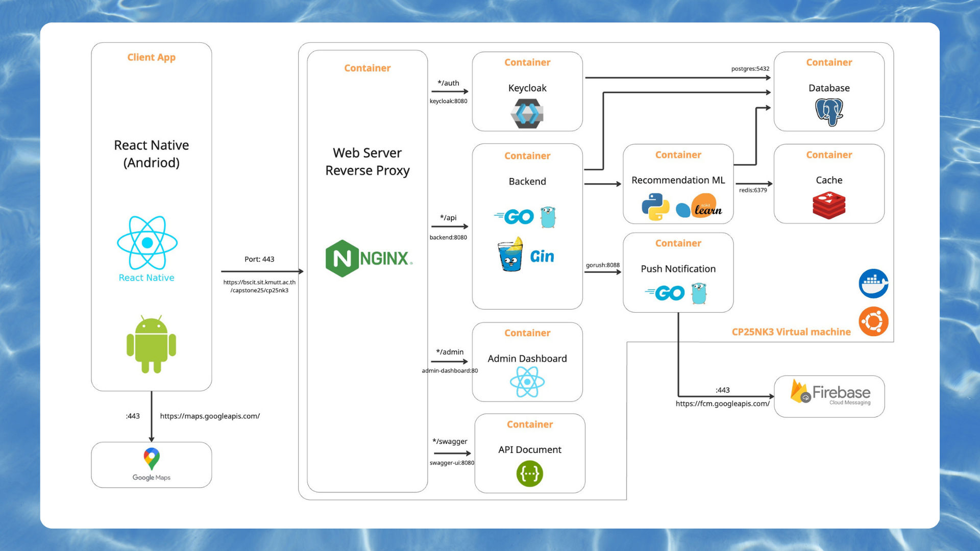Click the React Native atom logo
Image resolution: width=980 pixels, height=551 pixels.
pos(147,243)
